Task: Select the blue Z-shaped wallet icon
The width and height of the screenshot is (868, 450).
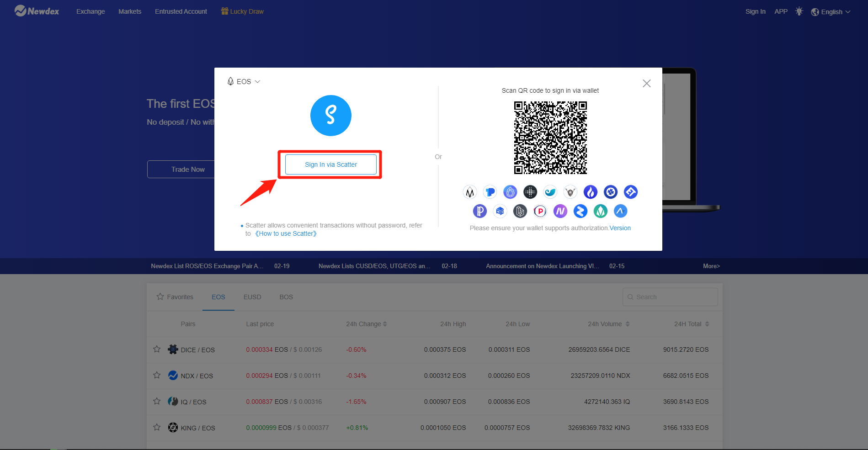Action: click(x=580, y=211)
